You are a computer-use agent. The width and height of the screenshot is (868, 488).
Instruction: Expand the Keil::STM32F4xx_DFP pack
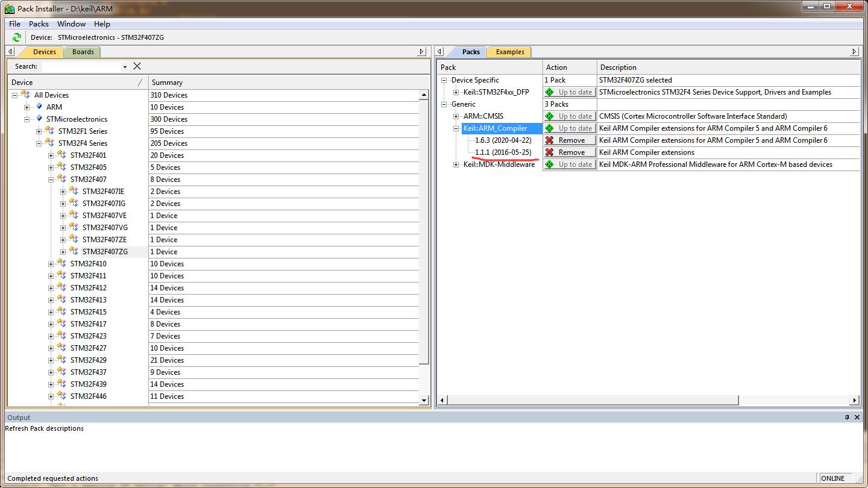tap(456, 92)
